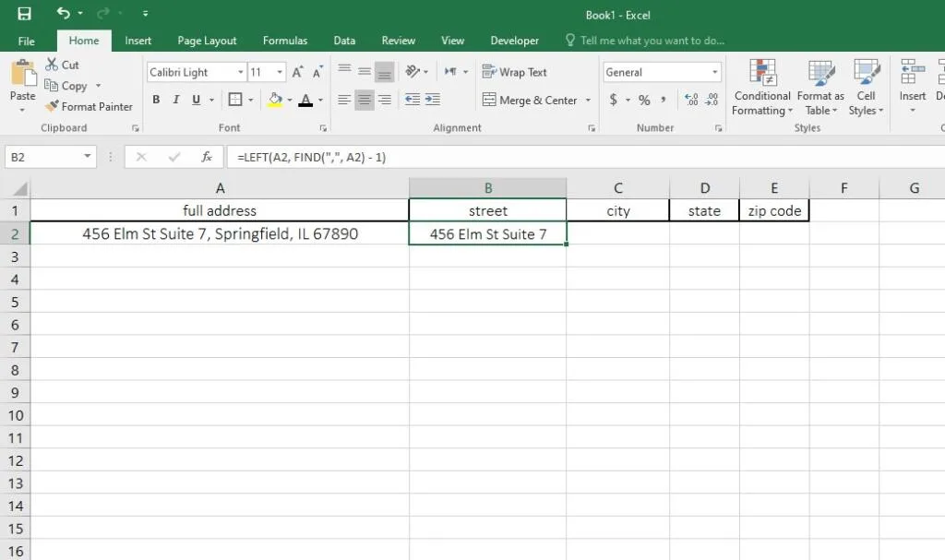This screenshot has height=560, width=945.
Task: Click the Copy button
Action: (x=66, y=86)
